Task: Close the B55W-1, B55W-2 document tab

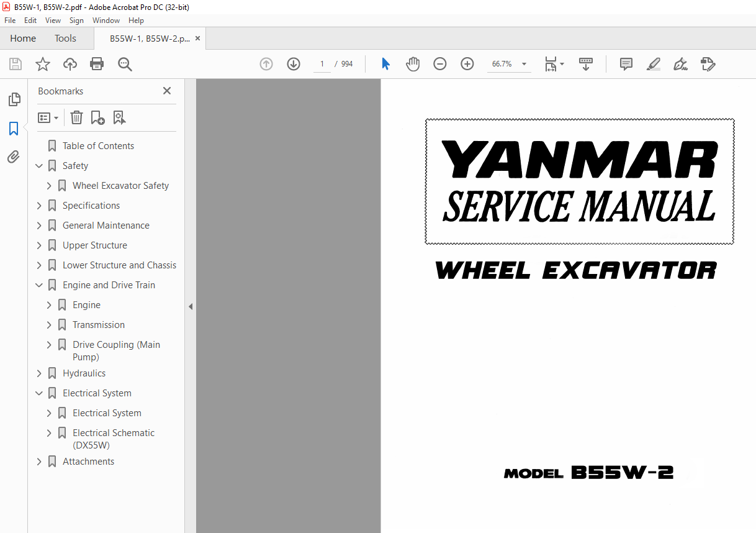Action: [197, 39]
